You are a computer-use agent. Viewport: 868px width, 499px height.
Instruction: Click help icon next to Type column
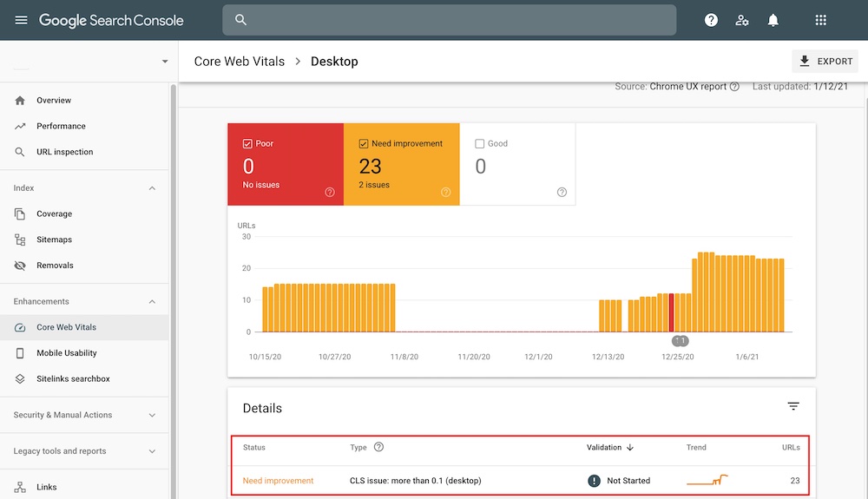(378, 448)
